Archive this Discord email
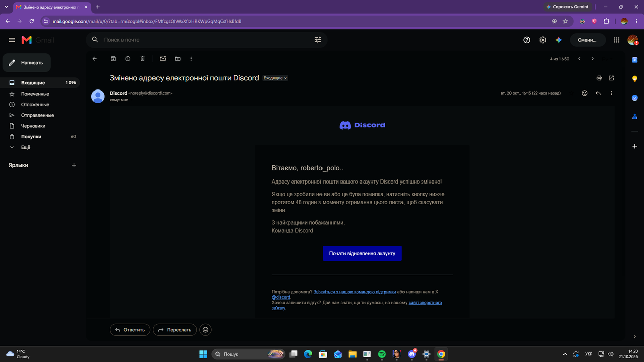The height and width of the screenshot is (362, 644). click(113, 59)
